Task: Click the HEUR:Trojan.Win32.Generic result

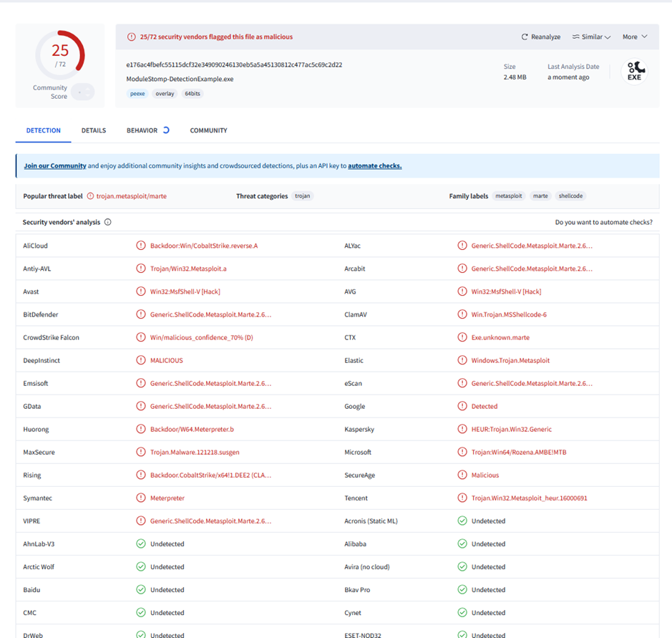Action: [512, 429]
